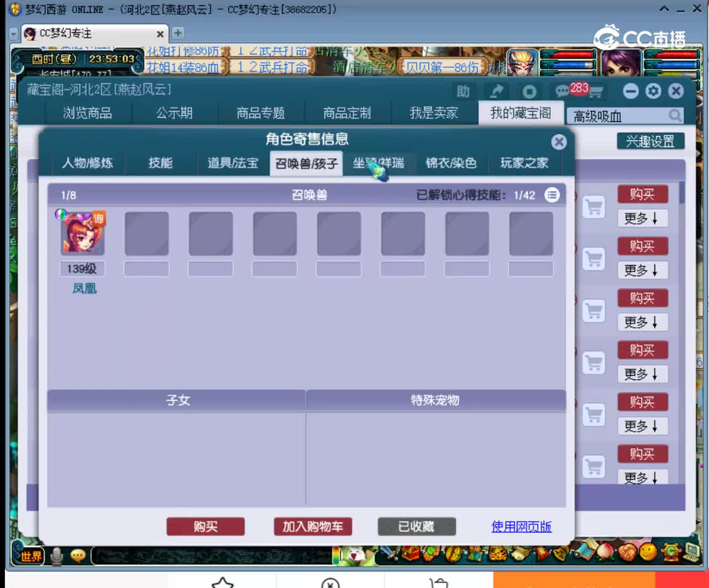Open new tab with plus button
The height and width of the screenshot is (588, 709).
coord(178,33)
